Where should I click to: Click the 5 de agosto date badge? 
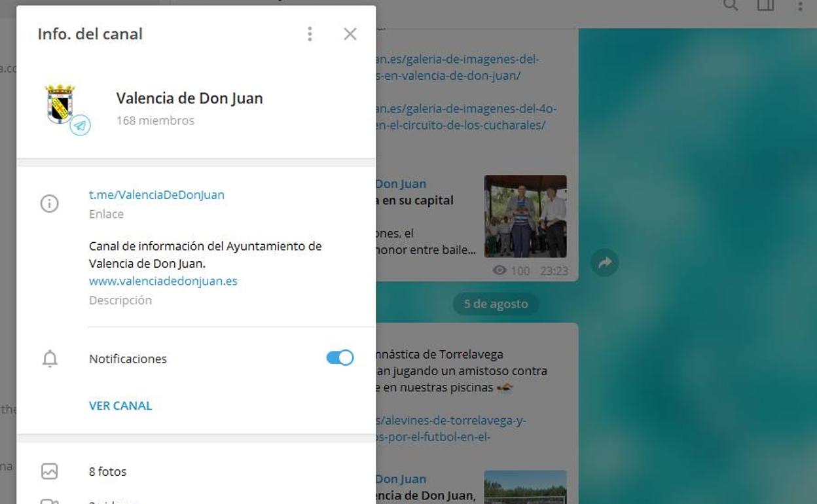(496, 304)
